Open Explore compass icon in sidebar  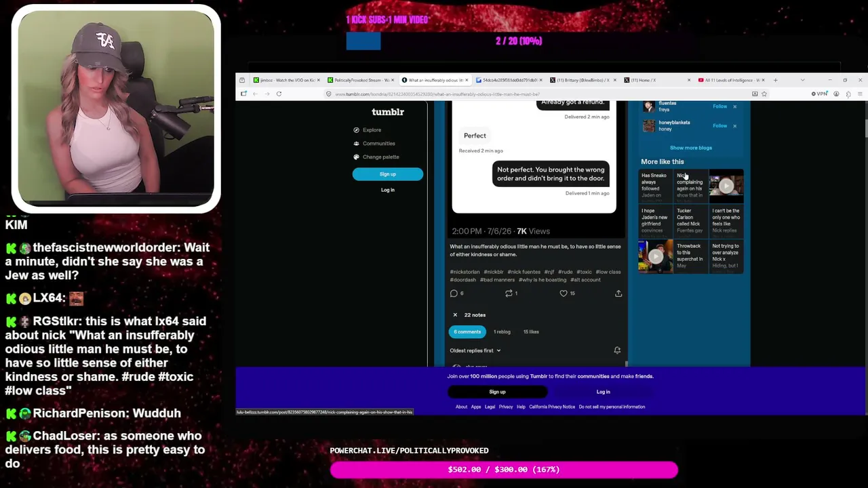356,130
